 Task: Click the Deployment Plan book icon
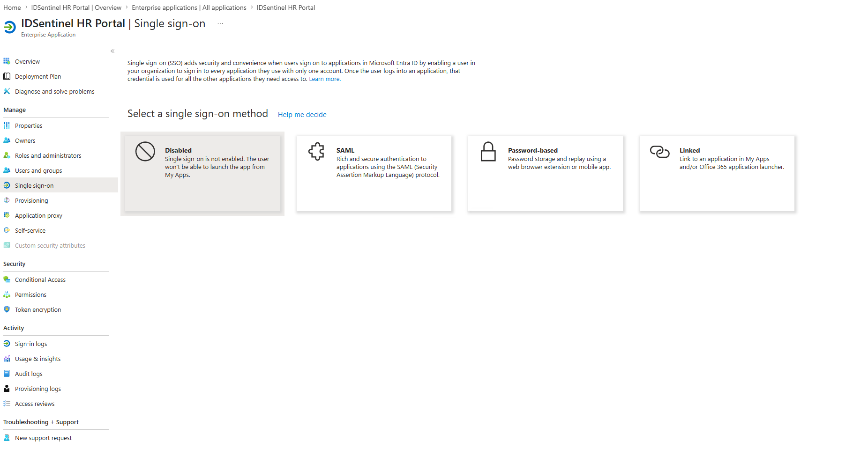tap(7, 76)
